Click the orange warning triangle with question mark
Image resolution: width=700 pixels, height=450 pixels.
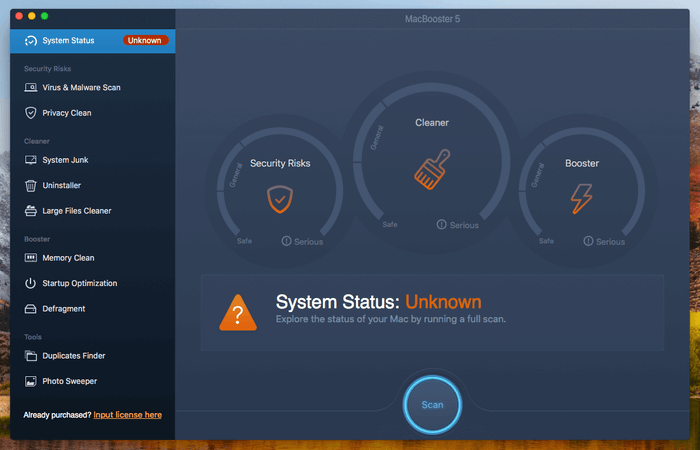click(x=238, y=312)
